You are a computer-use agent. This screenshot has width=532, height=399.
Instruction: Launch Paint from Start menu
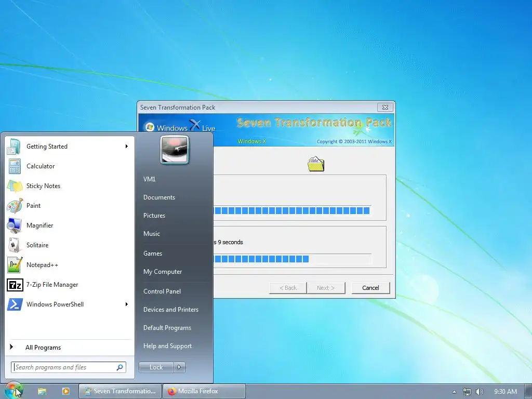(69, 206)
